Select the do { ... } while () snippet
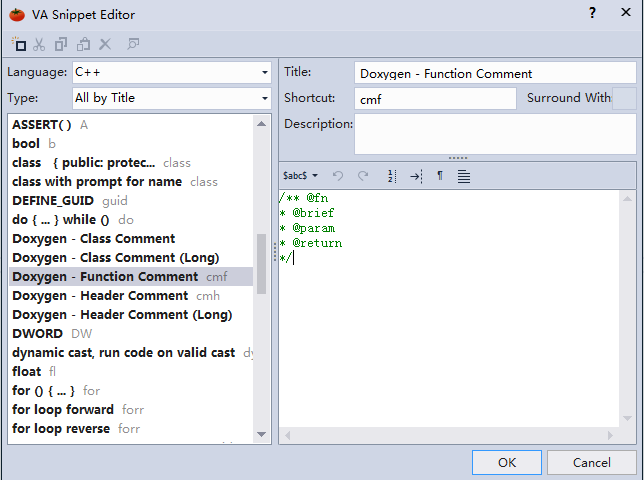The image size is (644, 480). tap(131, 219)
